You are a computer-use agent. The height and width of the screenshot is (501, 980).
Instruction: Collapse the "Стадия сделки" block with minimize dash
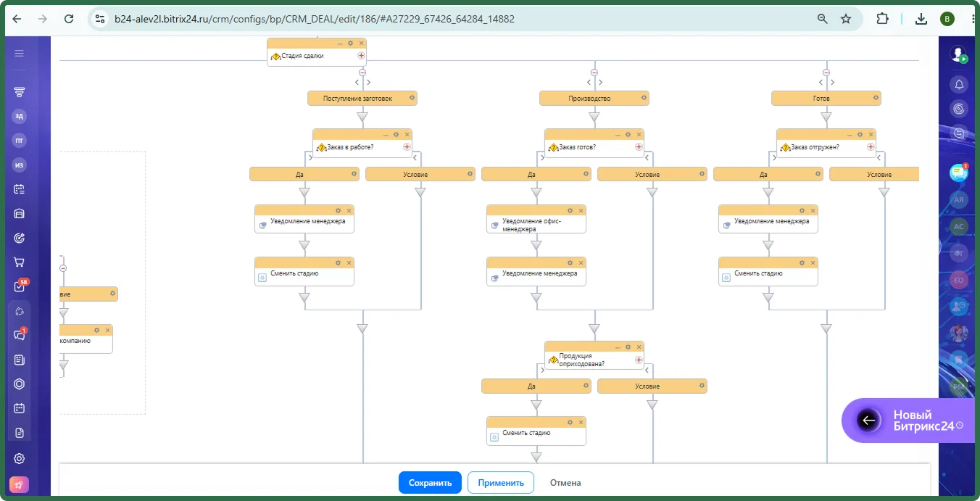339,44
